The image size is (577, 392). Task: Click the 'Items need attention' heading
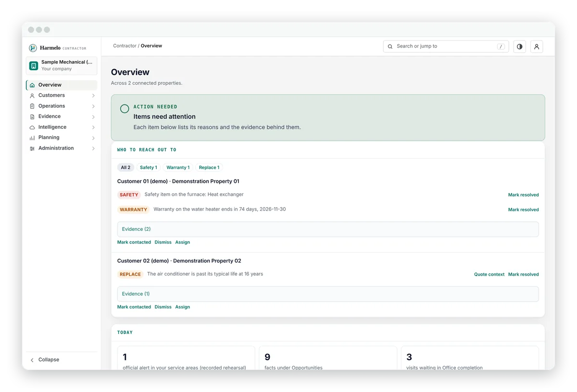point(164,116)
